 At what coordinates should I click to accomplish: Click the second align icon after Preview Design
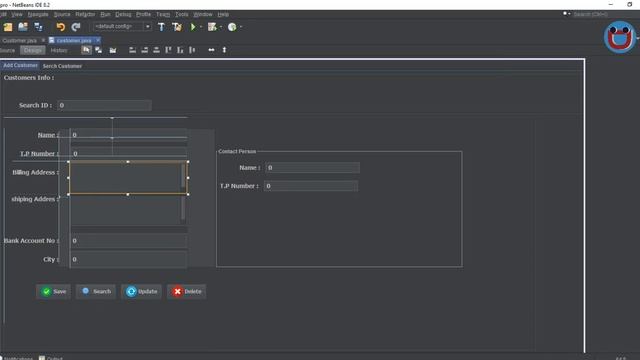tap(144, 50)
